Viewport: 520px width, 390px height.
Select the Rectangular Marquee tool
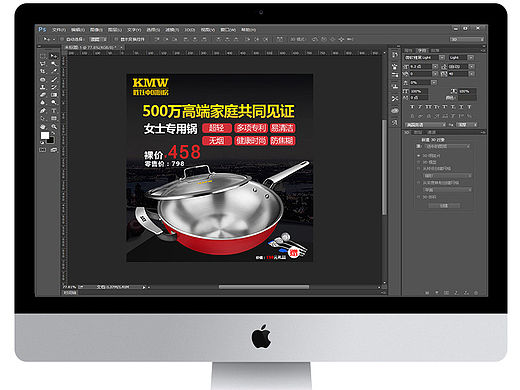pos(43,56)
